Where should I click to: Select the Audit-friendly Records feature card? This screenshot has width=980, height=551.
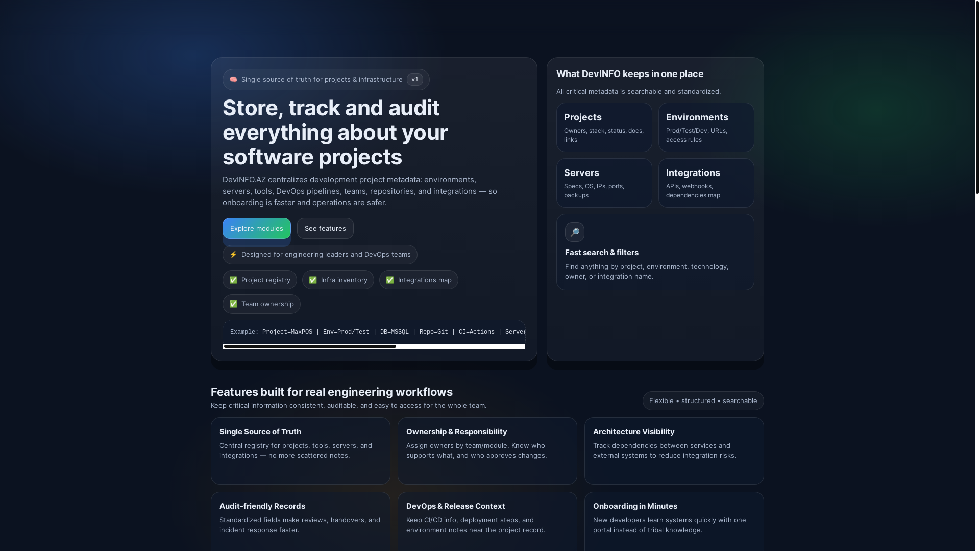(x=301, y=521)
